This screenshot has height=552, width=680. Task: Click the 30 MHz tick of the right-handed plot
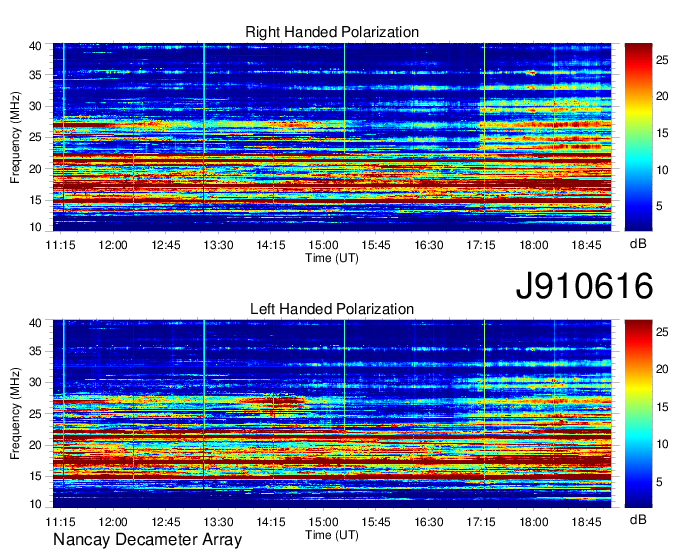coord(35,106)
